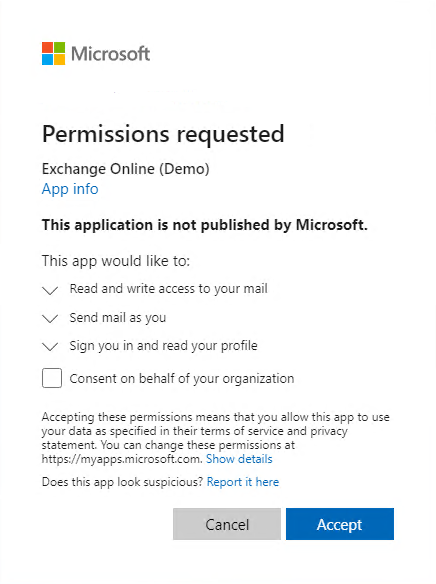Tick the organization consent checkbox
The height and width of the screenshot is (584, 436).
(52, 378)
